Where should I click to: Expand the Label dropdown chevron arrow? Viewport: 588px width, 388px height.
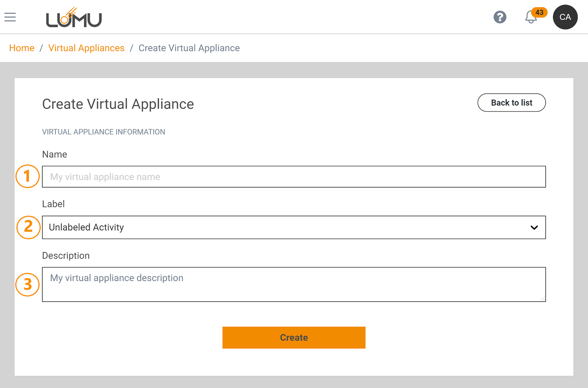[x=534, y=228]
